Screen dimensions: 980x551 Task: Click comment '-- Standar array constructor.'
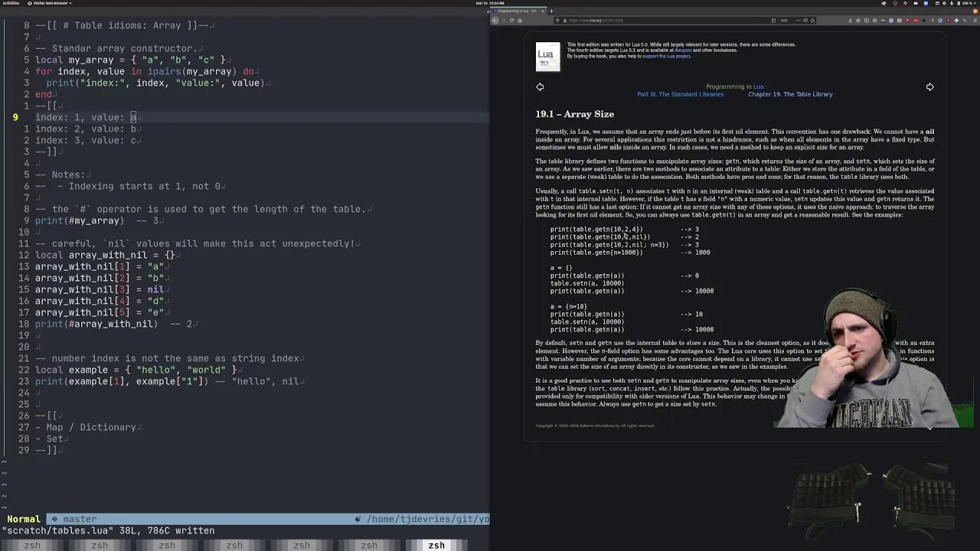tap(116, 48)
